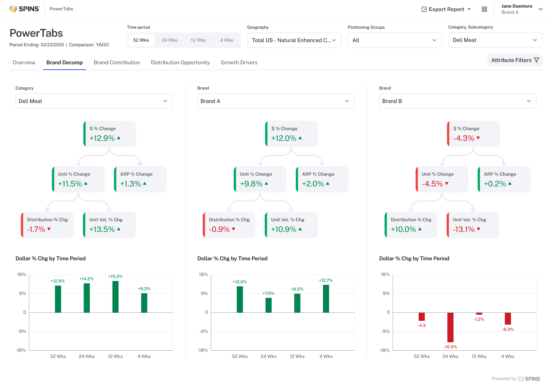Click the Unit Vel. % Chg +10.9% card
Viewport: 552px width, 392px height.
click(291, 225)
